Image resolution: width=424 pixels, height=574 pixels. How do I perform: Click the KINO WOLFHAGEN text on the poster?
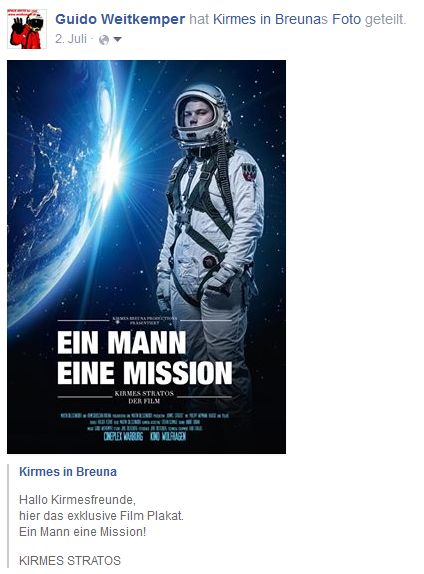click(x=168, y=436)
